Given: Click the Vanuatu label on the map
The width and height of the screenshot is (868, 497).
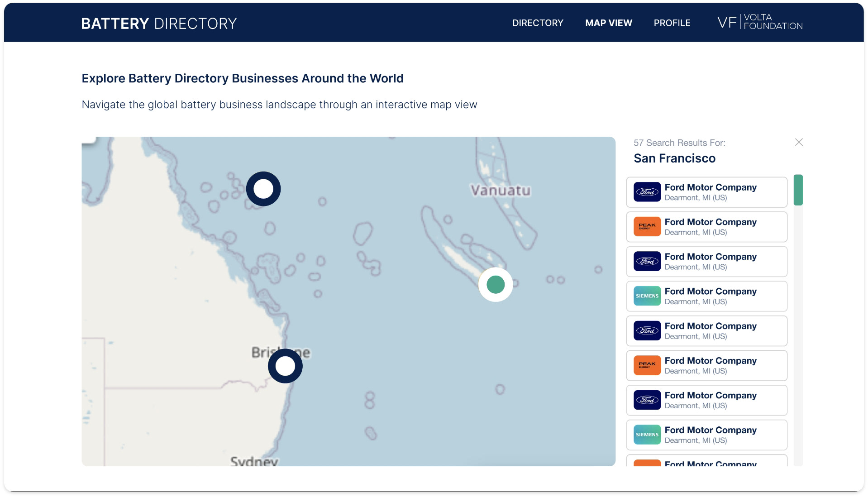Looking at the screenshot, I should (x=500, y=190).
